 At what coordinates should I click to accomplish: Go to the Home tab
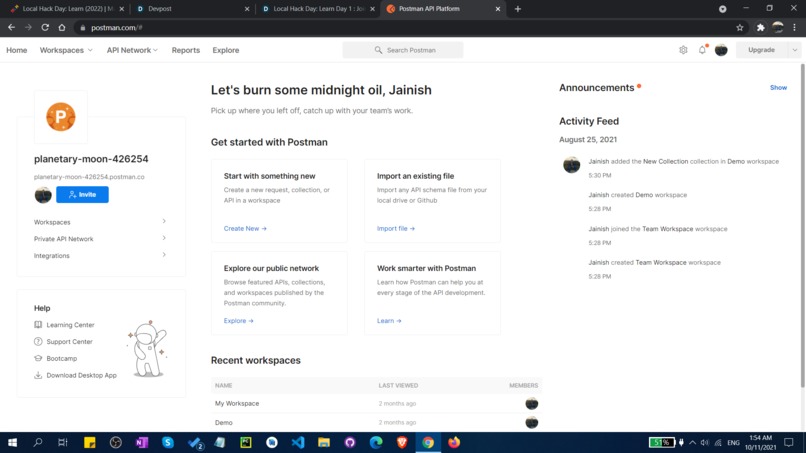pyautogui.click(x=16, y=50)
